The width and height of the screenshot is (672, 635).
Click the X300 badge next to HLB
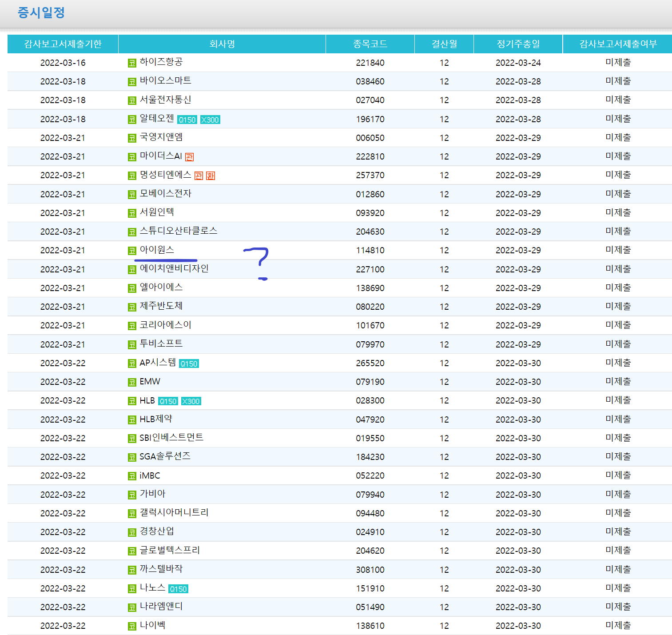point(191,401)
